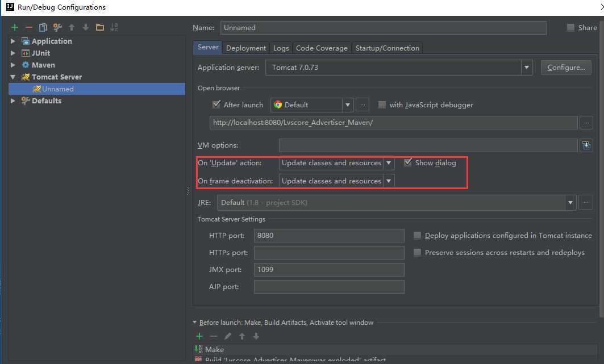
Task: Enable Preserve sessions across restarts and redeploys
Action: 417,252
